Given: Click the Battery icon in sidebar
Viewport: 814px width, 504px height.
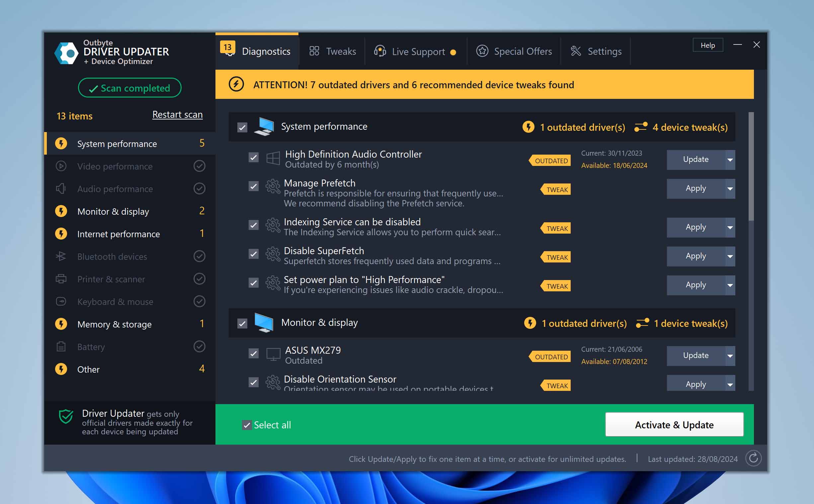Looking at the screenshot, I should tap(61, 347).
